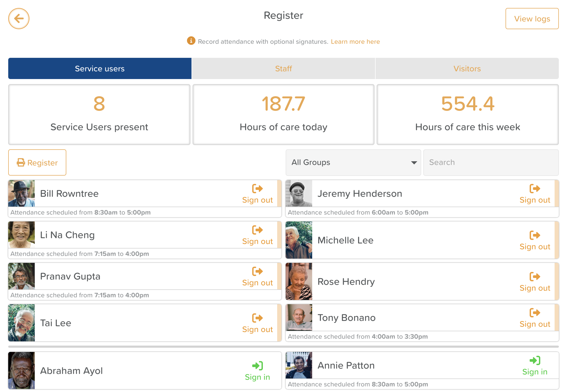The width and height of the screenshot is (566, 392).
Task: Go back using the arrow button
Action: tap(19, 19)
